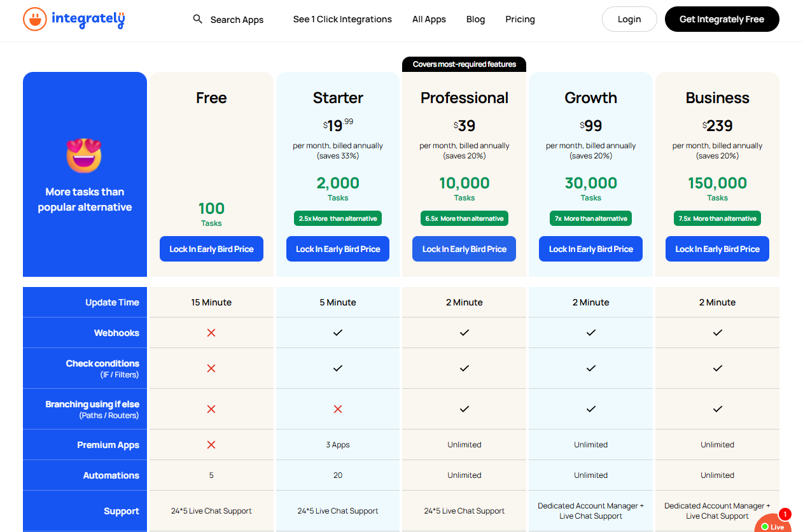
Task: Open the Blog link
Action: point(475,19)
